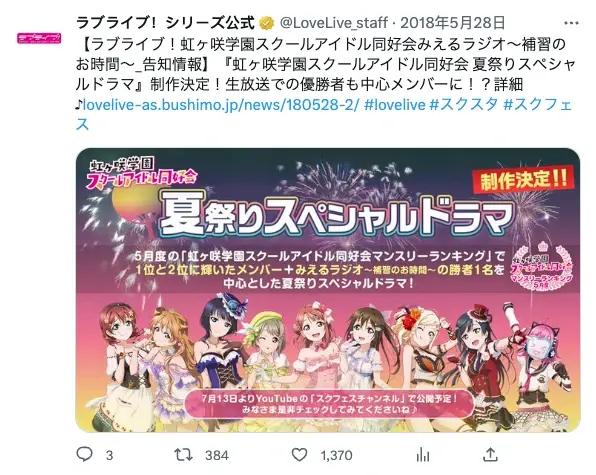Retweet this post via the arrows icon
The width and height of the screenshot is (596, 475).
coord(183,455)
